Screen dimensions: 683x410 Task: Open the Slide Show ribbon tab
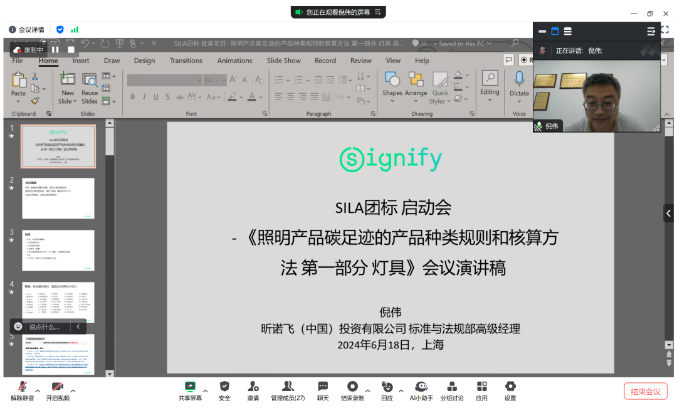pos(284,61)
